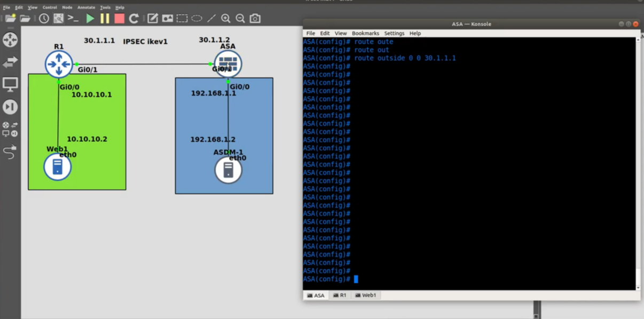Select the Draw a line tool
The width and height of the screenshot is (644, 319).
point(211,19)
